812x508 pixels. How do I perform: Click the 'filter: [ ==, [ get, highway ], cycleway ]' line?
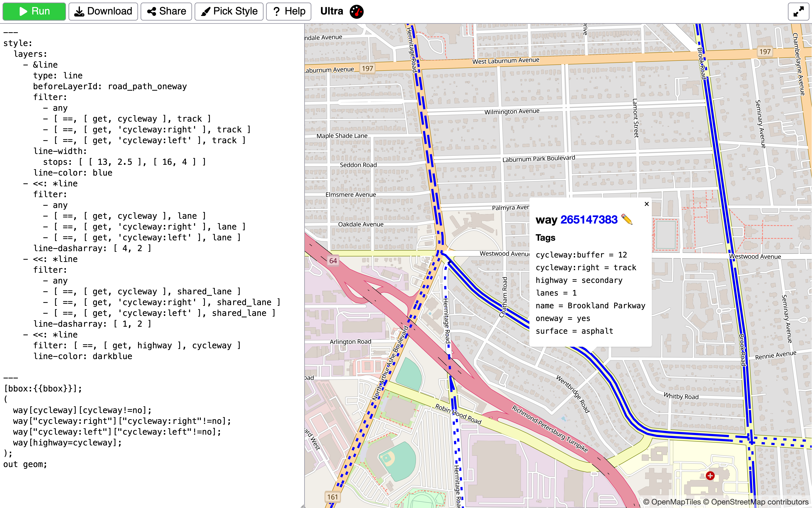(x=137, y=345)
